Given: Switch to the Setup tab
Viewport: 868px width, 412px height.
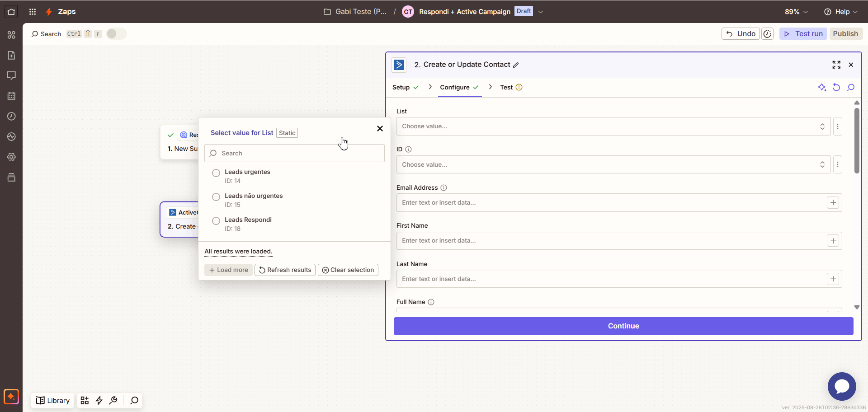Looking at the screenshot, I should (406, 87).
